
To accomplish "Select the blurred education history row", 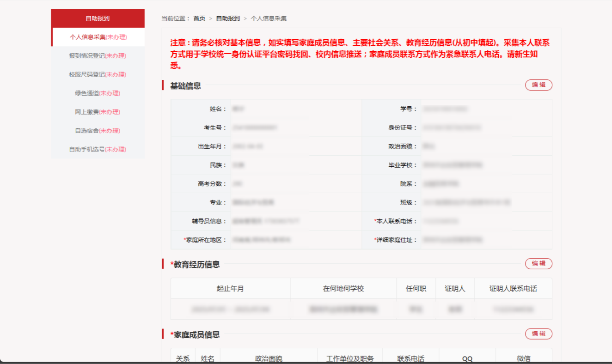I will 361,309.
